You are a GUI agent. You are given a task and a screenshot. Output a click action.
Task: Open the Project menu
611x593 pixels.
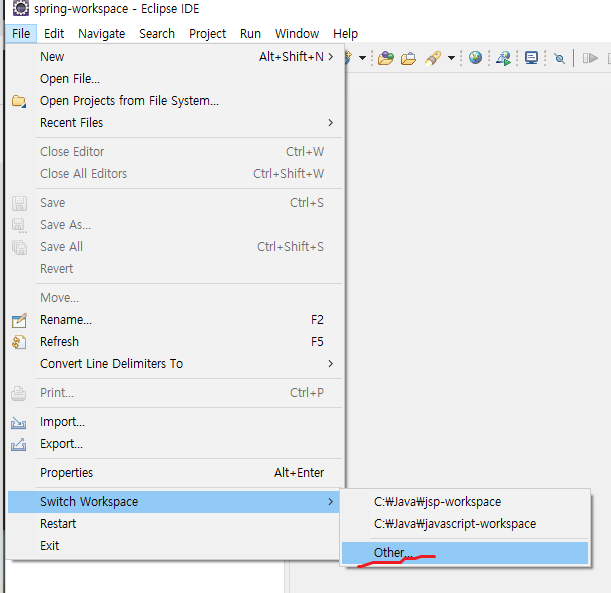pos(207,34)
